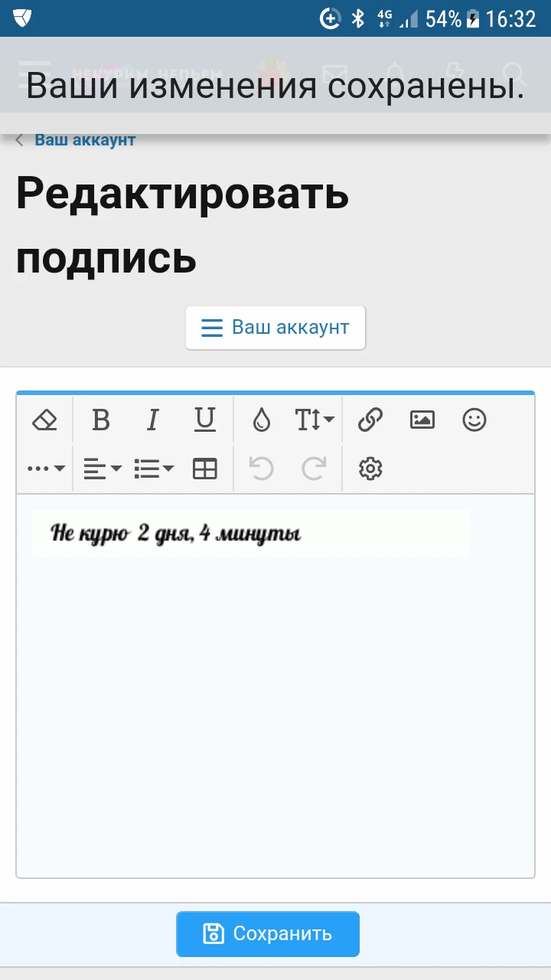Click the Сохранить save button
551x980 pixels.
[x=268, y=934]
